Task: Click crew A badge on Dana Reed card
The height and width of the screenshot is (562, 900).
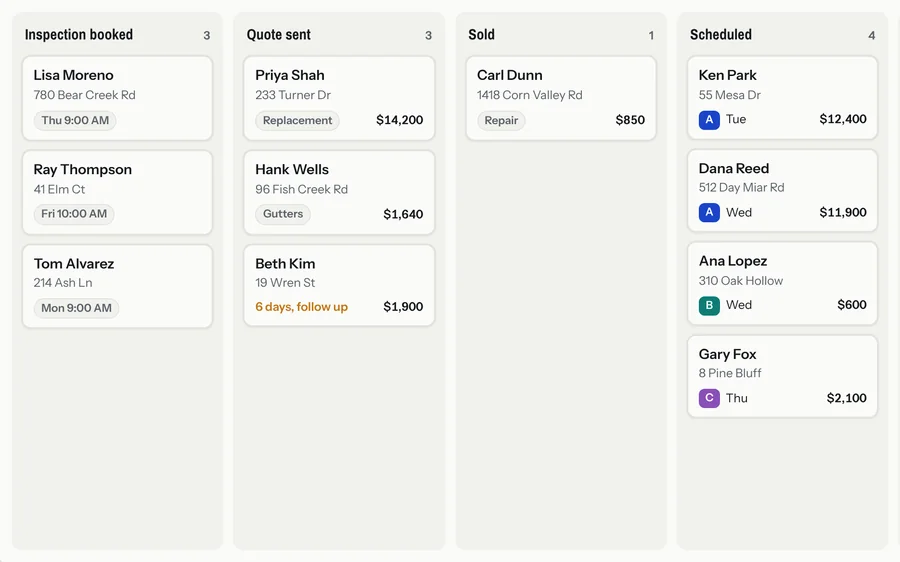Action: click(709, 212)
